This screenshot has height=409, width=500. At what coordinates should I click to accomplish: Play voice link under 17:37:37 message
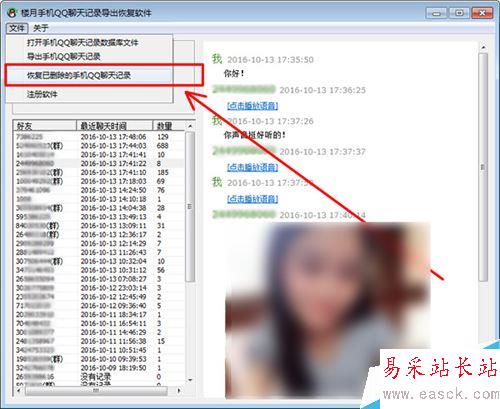252,167
